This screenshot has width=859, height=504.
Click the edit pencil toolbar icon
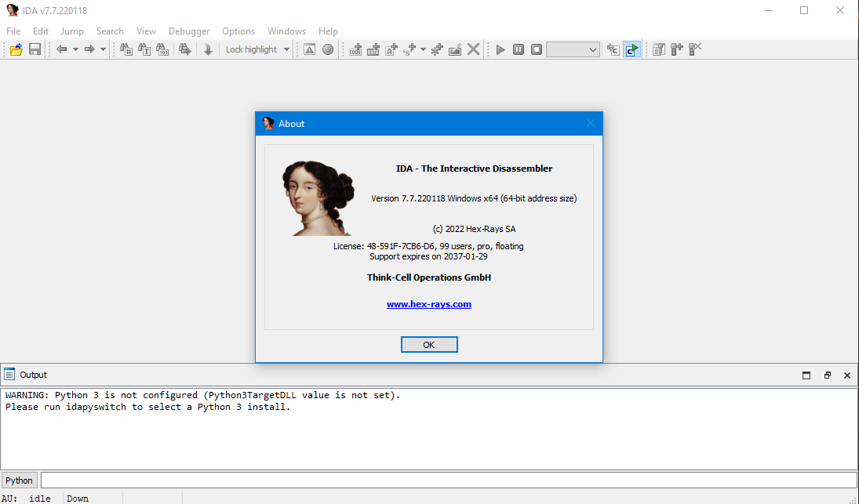pos(455,49)
